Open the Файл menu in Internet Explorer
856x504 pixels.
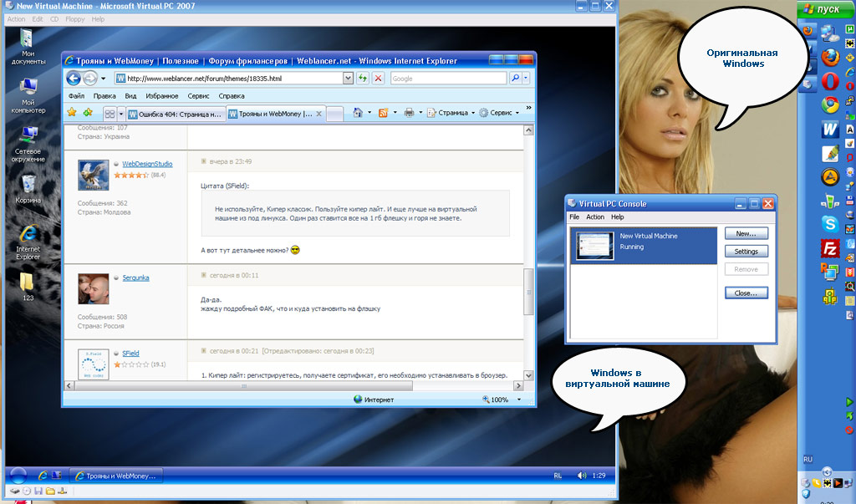tap(76, 96)
